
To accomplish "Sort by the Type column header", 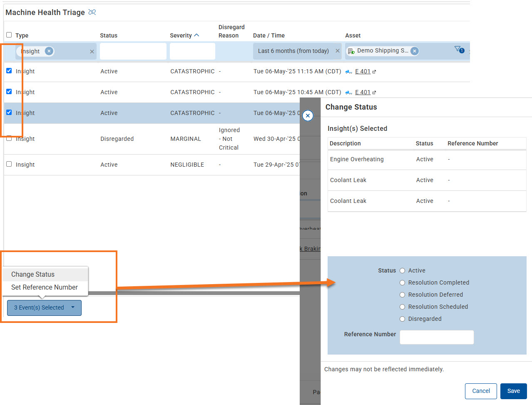I will 22,35.
